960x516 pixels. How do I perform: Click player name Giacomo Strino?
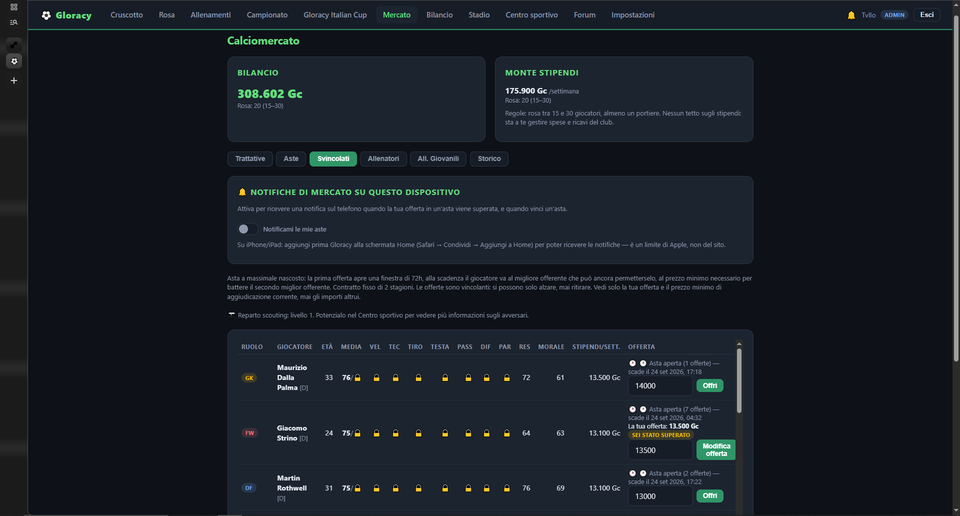pos(291,433)
